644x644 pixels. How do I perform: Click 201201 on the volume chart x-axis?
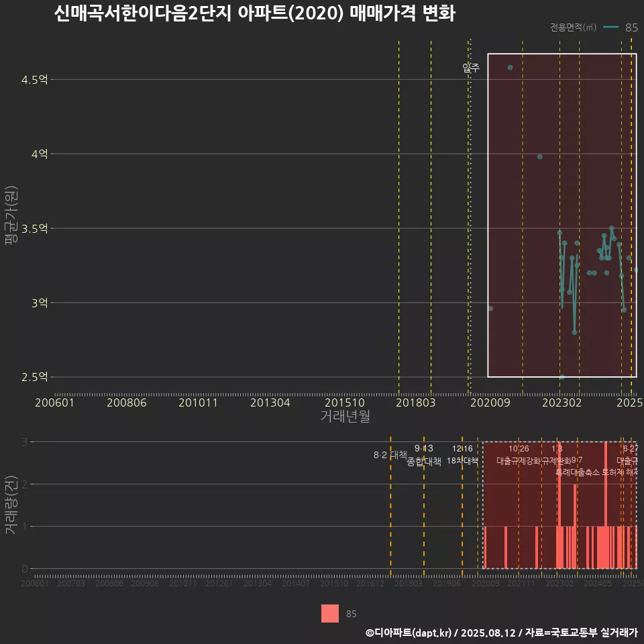pos(219,583)
